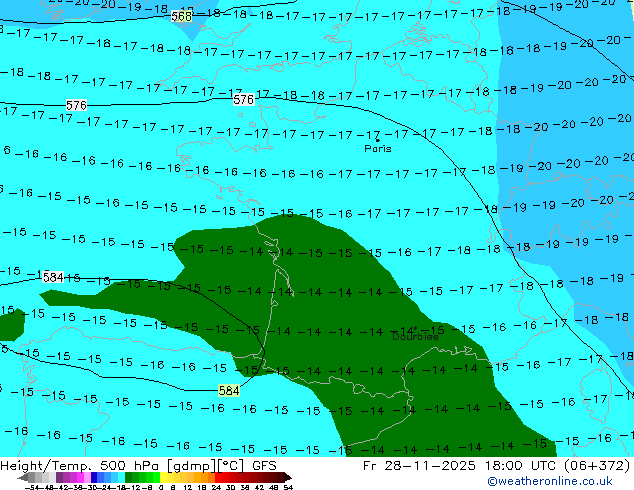Click the [°C] unit label in title
This screenshot has width=634, height=490.
(x=231, y=466)
